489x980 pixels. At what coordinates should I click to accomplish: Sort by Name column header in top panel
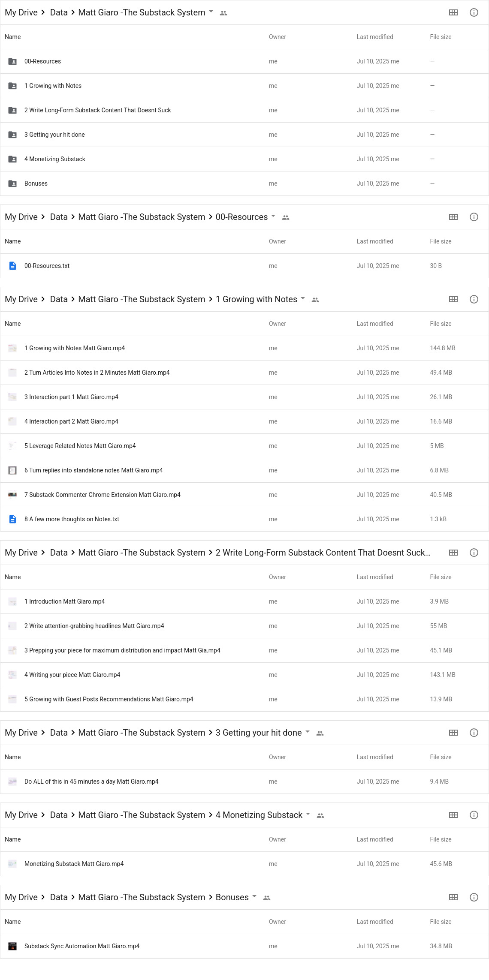(13, 37)
